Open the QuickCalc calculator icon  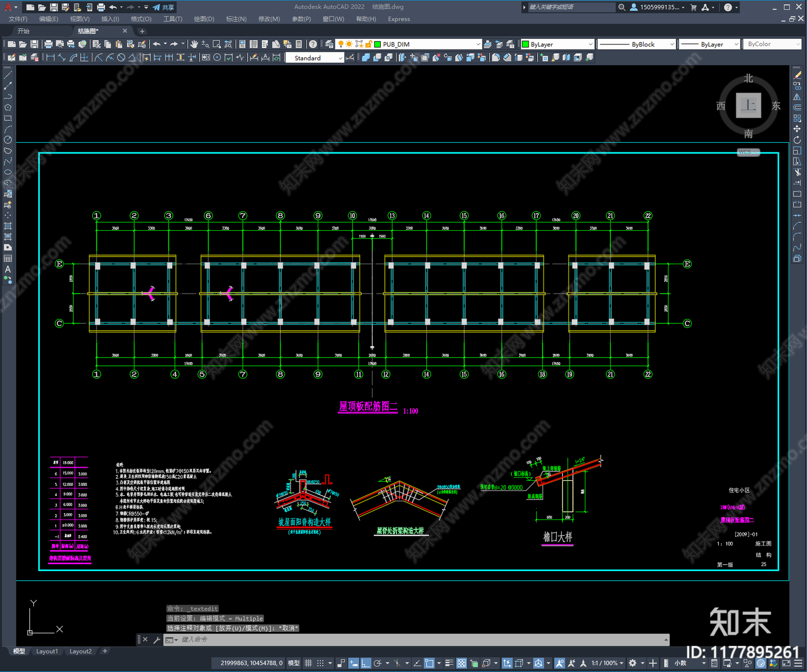point(299,44)
